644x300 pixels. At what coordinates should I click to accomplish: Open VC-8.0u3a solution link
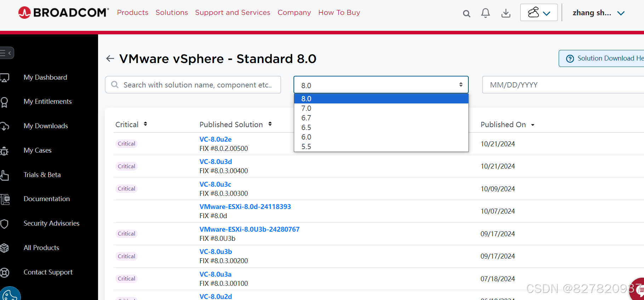216,274
